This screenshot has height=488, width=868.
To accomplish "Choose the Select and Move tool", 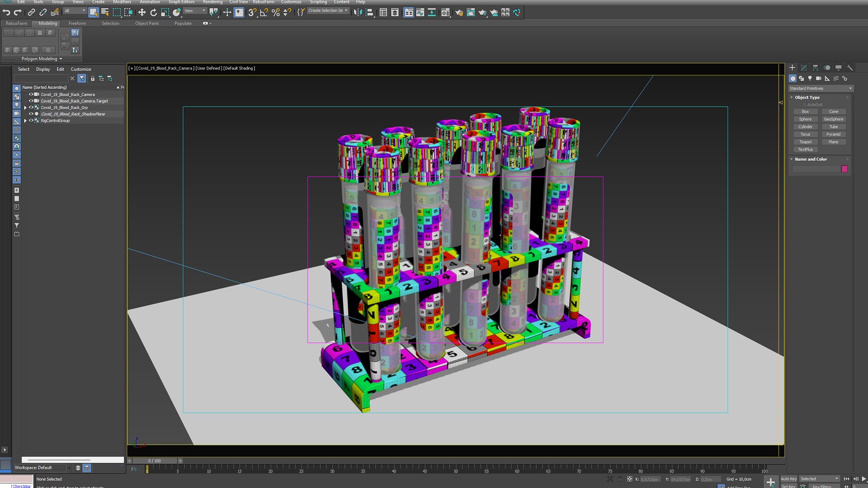I will pyautogui.click(x=142, y=13).
